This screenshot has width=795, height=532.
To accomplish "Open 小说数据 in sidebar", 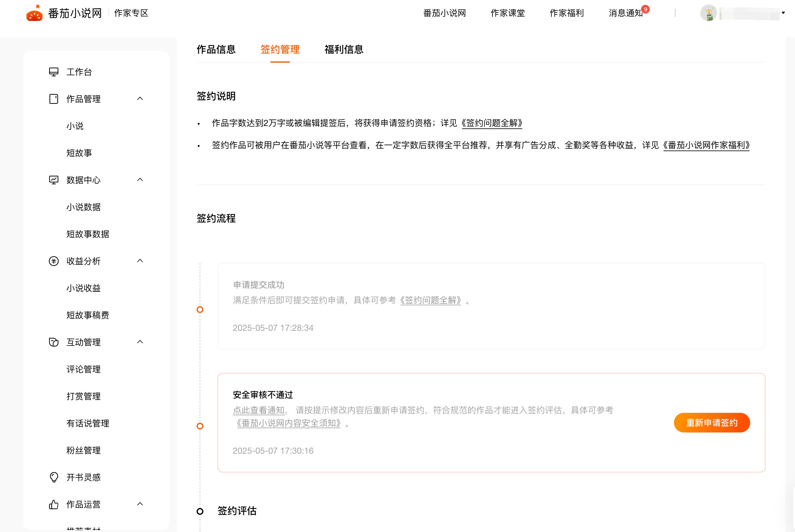I will (x=84, y=207).
